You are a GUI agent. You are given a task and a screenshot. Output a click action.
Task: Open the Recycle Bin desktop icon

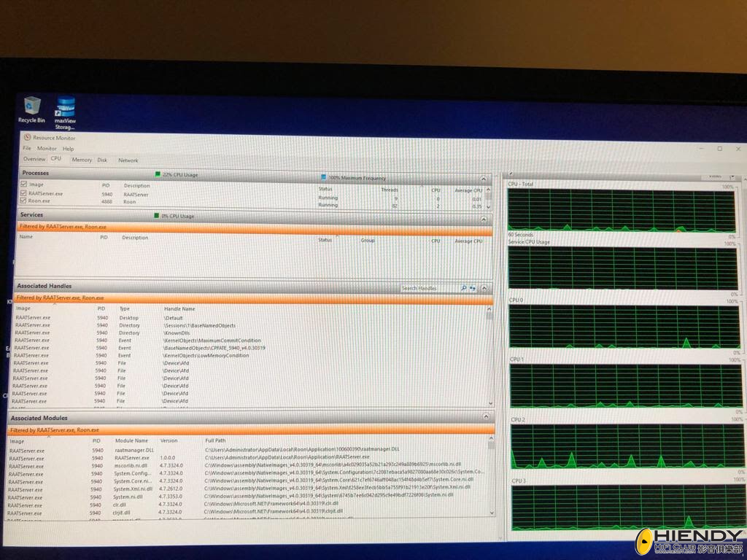coord(31,108)
